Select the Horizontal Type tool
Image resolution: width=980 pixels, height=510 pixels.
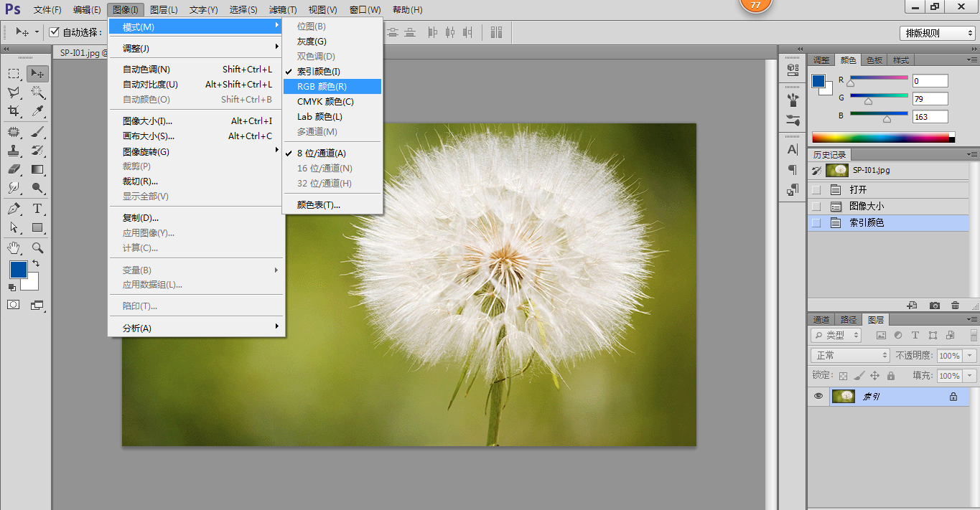(37, 209)
